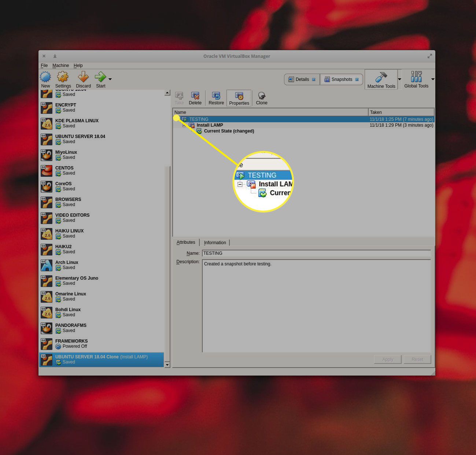Select the CENTOS virtual machine
Screen dimensions: 476x455
pos(102,171)
